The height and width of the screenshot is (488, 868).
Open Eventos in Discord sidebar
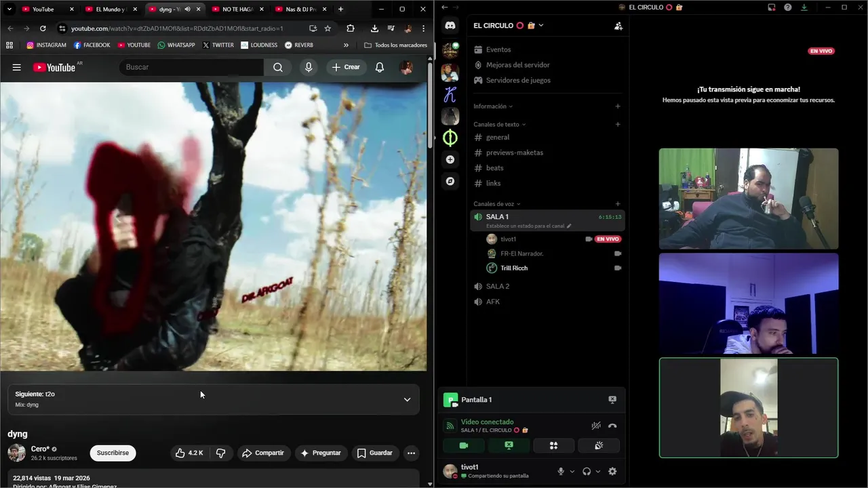click(498, 49)
